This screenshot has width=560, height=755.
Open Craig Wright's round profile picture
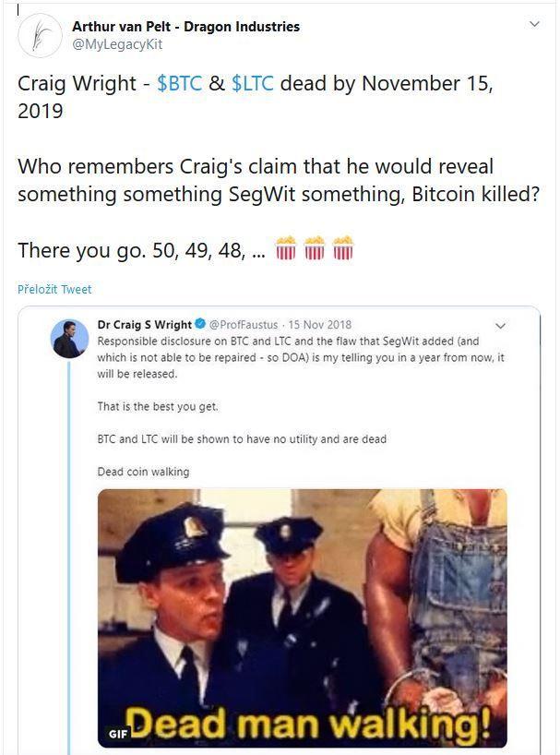point(69,339)
